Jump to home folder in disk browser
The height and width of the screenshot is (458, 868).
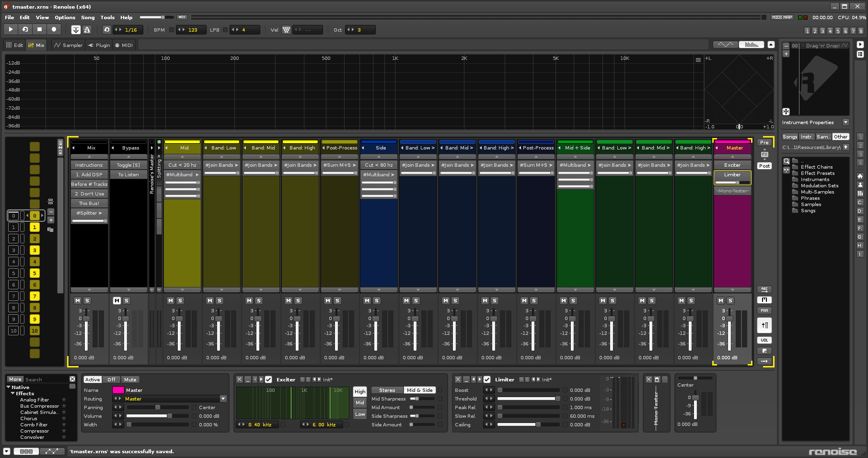click(860, 176)
